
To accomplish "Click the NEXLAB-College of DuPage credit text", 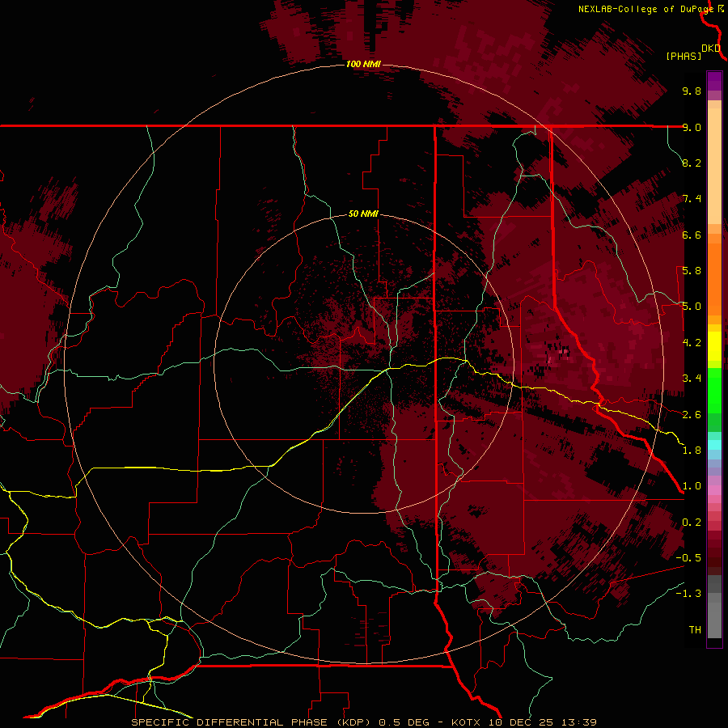I will 645,9.
